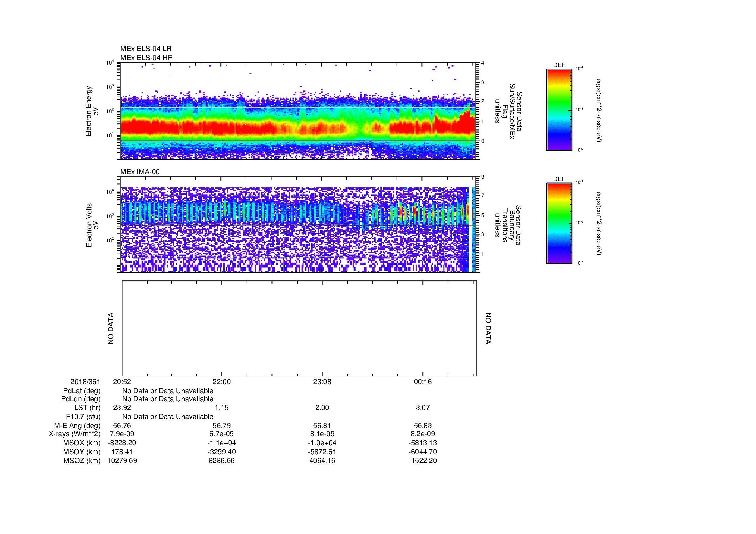
Task: Click the LST value '2.00'
Action: [322, 408]
